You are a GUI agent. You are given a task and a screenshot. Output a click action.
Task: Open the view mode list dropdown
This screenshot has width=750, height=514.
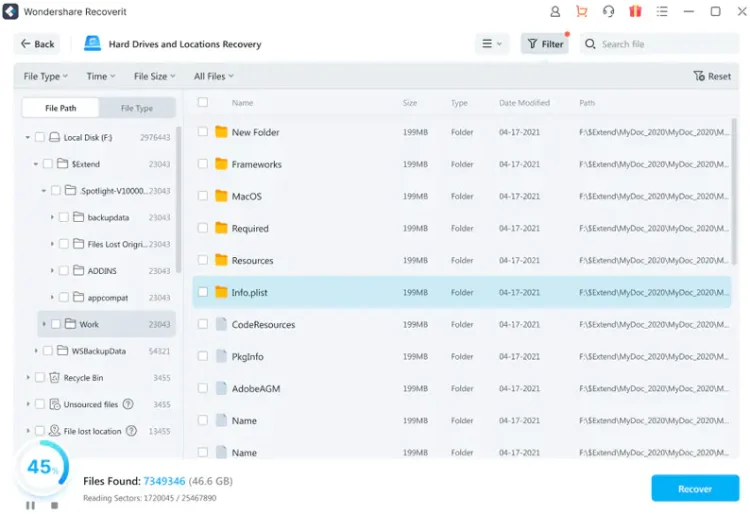(492, 44)
